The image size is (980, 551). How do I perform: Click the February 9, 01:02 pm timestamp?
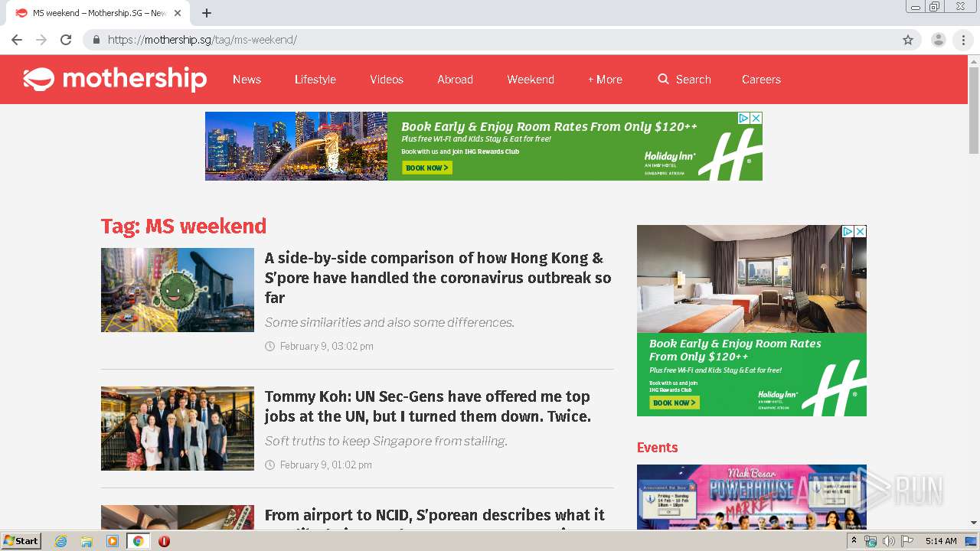pyautogui.click(x=326, y=465)
